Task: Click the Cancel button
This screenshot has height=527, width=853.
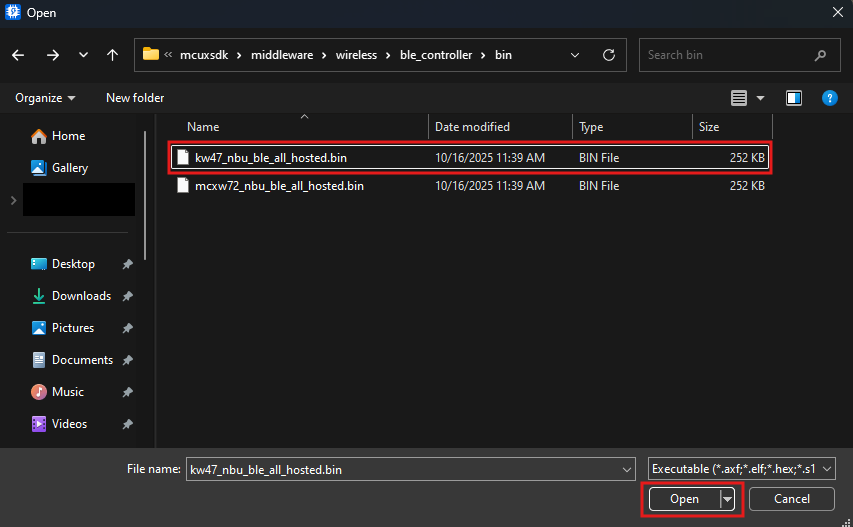Action: point(791,499)
